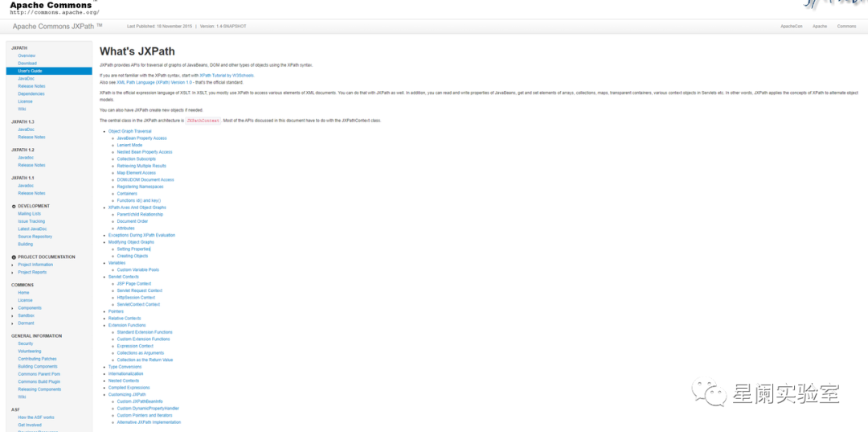The width and height of the screenshot is (868, 432).
Task: Jump to Functions id() and key()
Action: pyautogui.click(x=139, y=200)
